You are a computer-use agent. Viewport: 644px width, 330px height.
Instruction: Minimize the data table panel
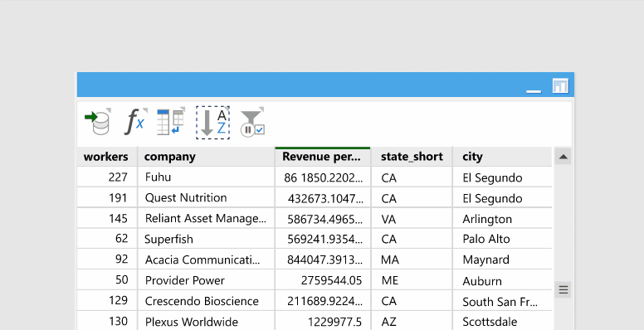[x=534, y=91]
